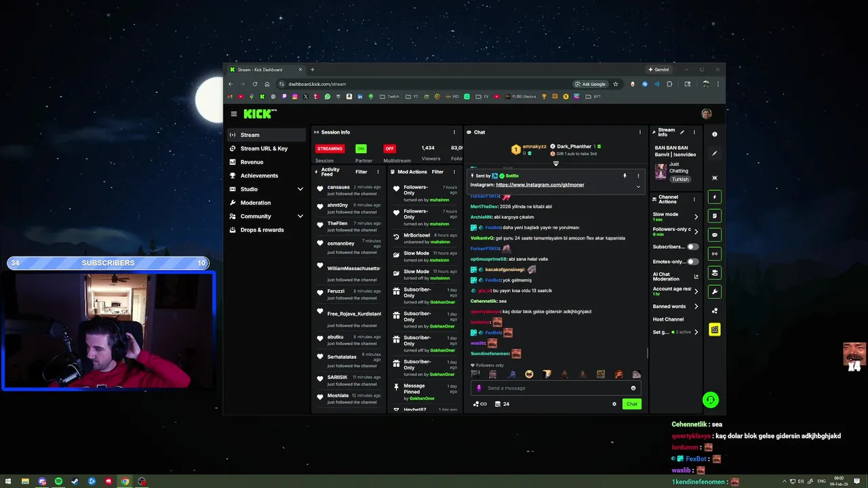Viewport: 868px width, 488px height.
Task: Open Chat panel options menu
Action: pos(639,132)
